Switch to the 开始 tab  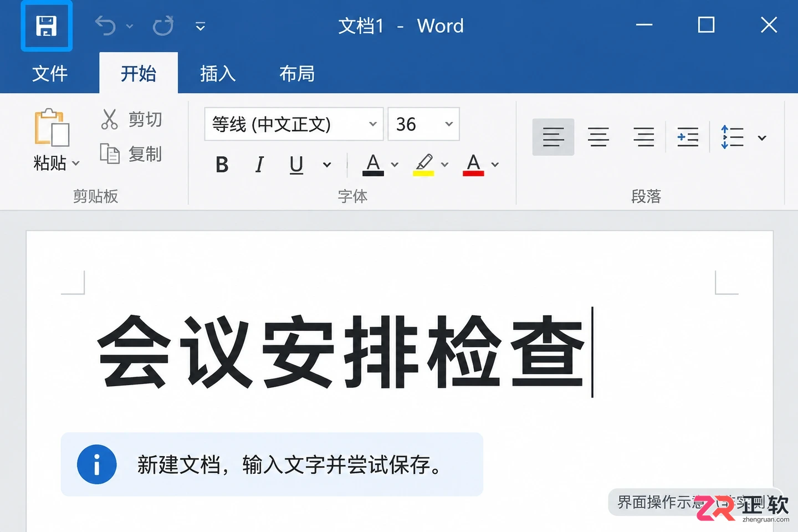click(x=139, y=73)
